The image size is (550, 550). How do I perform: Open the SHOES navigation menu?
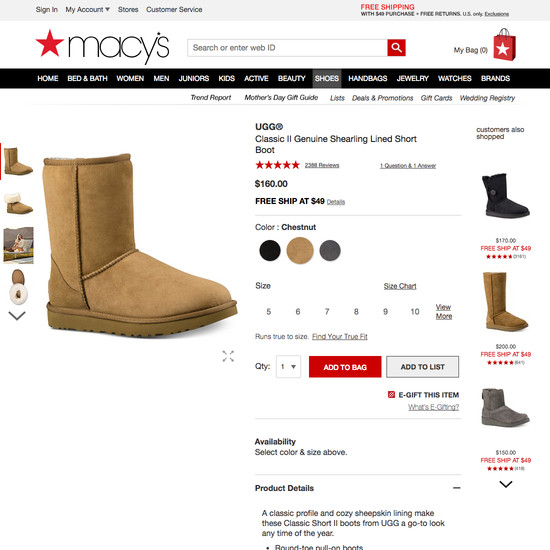click(327, 78)
